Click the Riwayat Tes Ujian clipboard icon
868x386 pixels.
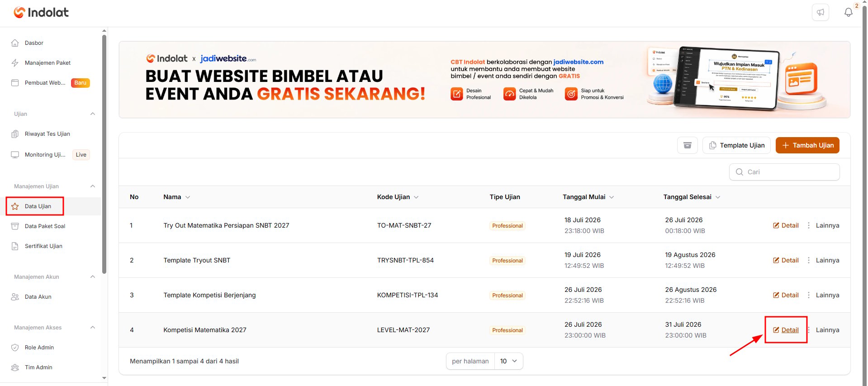point(15,134)
